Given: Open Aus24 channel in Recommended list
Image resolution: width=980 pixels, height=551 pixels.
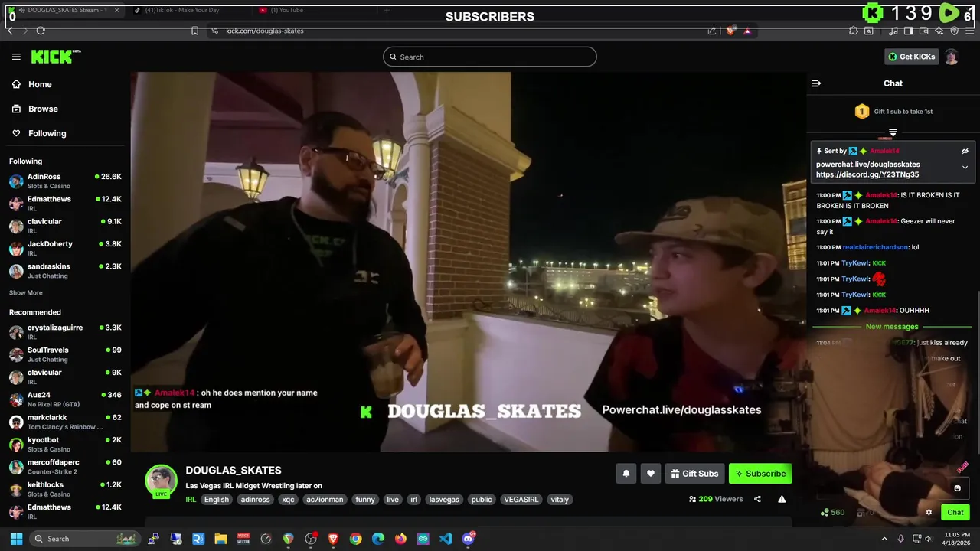Looking at the screenshot, I should [x=65, y=399].
